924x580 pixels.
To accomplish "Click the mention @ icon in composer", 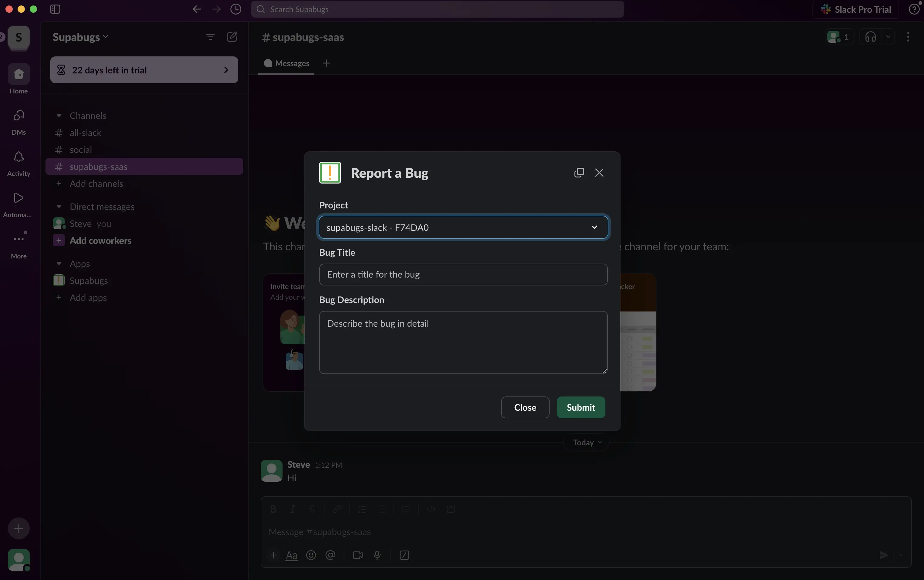I will tap(330, 555).
